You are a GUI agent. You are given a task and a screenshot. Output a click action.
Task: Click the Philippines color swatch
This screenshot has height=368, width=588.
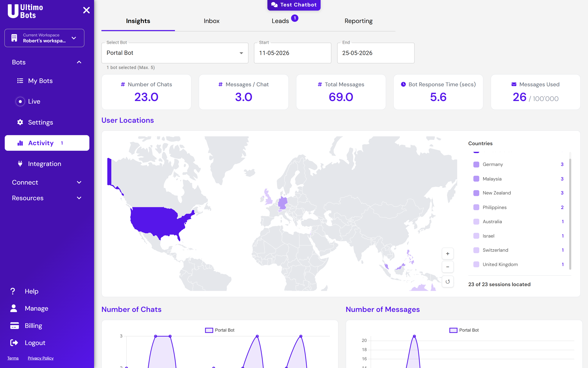click(x=476, y=207)
